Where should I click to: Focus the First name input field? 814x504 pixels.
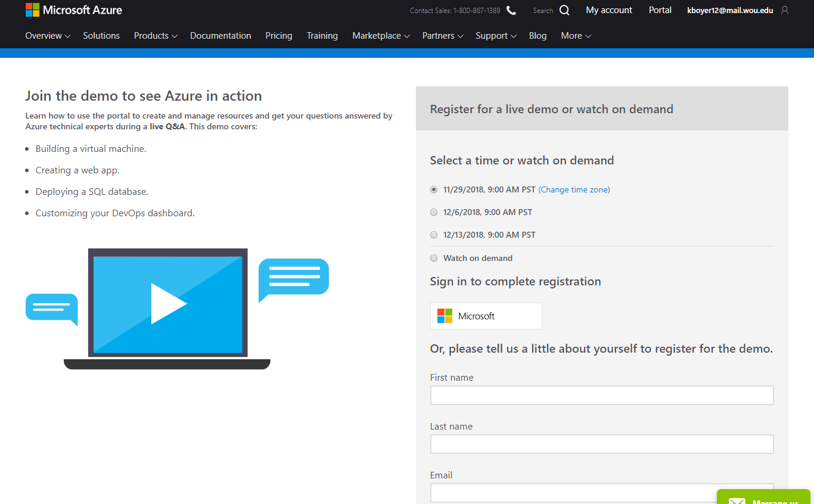pyautogui.click(x=602, y=395)
